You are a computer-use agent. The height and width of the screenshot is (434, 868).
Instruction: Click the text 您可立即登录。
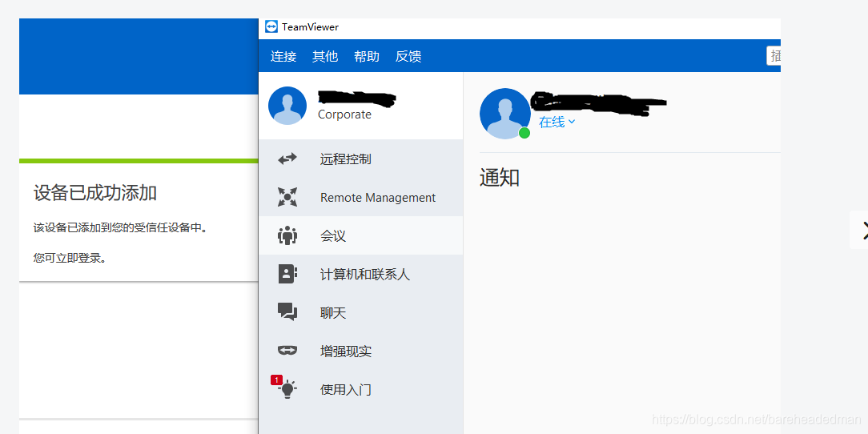(x=70, y=257)
